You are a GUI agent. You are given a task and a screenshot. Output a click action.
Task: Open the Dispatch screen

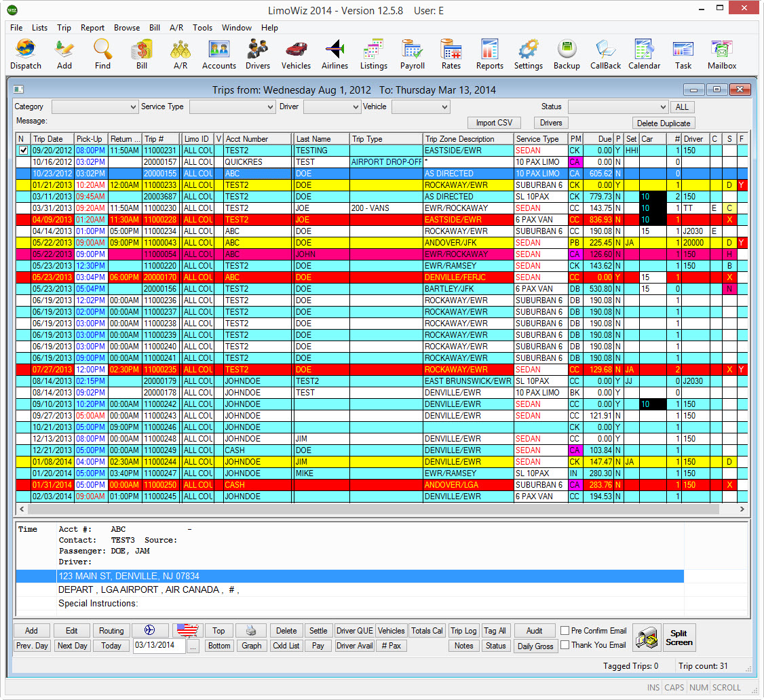25,54
